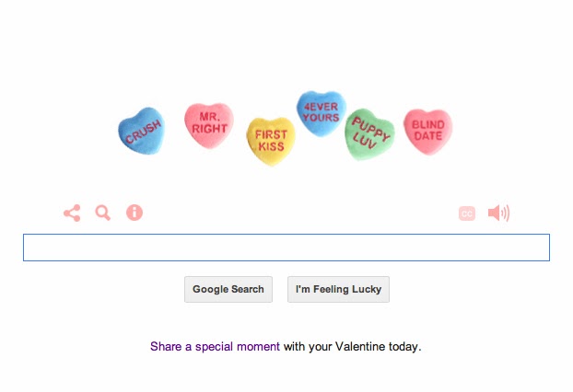Click the Google Search button

click(x=228, y=289)
